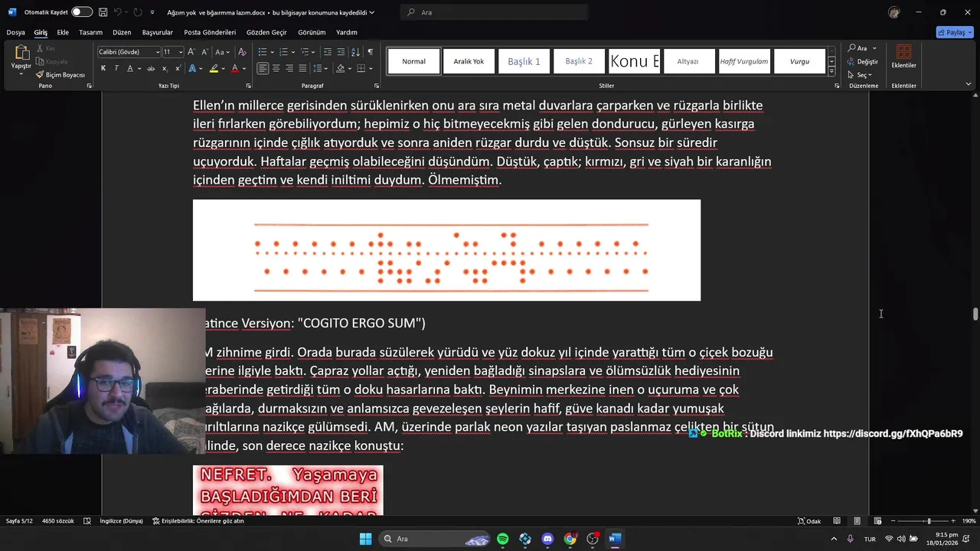The image size is (980, 551).
Task: Open the Başvurular ribbon tab
Action: (x=158, y=32)
